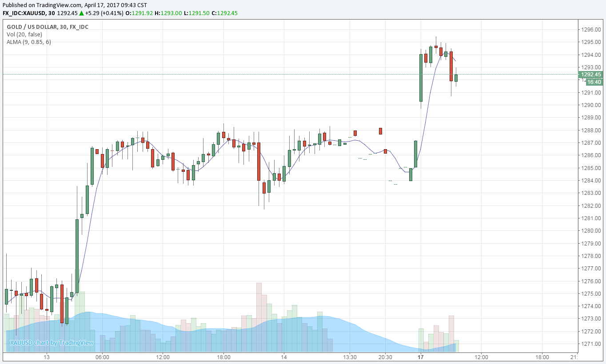Click the green up-arrow change indicator
Image resolution: width=606 pixels, height=364 pixels.
point(82,13)
